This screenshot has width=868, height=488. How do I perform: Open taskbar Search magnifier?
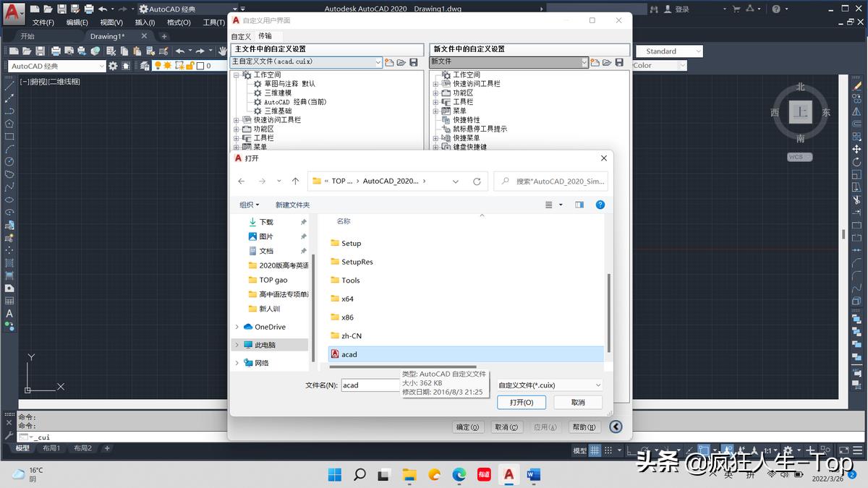359,475
